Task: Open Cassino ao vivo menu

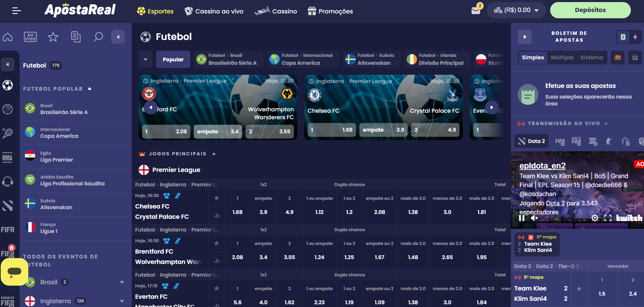Action: [214, 11]
